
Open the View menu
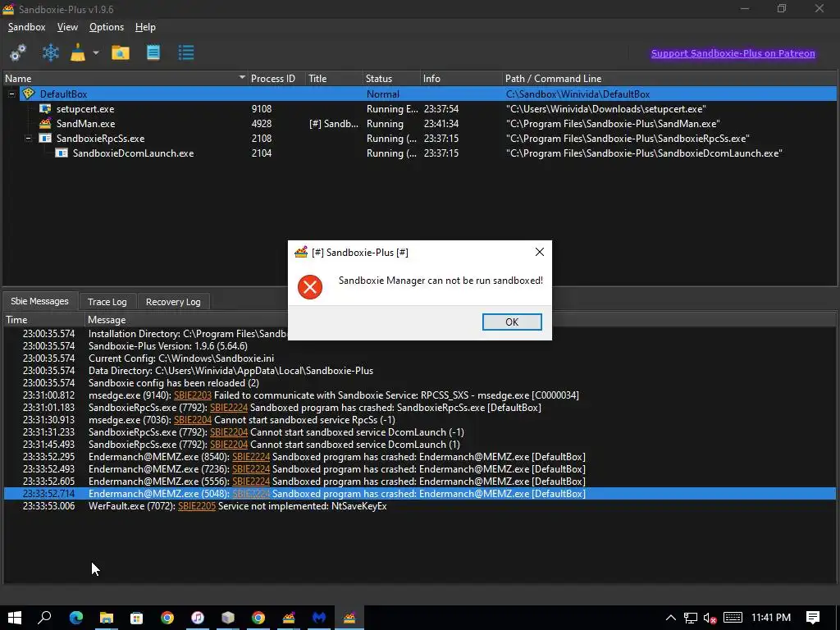67,27
